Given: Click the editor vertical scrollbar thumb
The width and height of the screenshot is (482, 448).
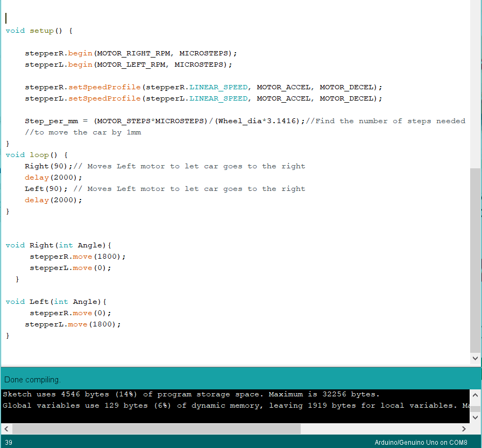Looking at the screenshot, I should point(475,260).
